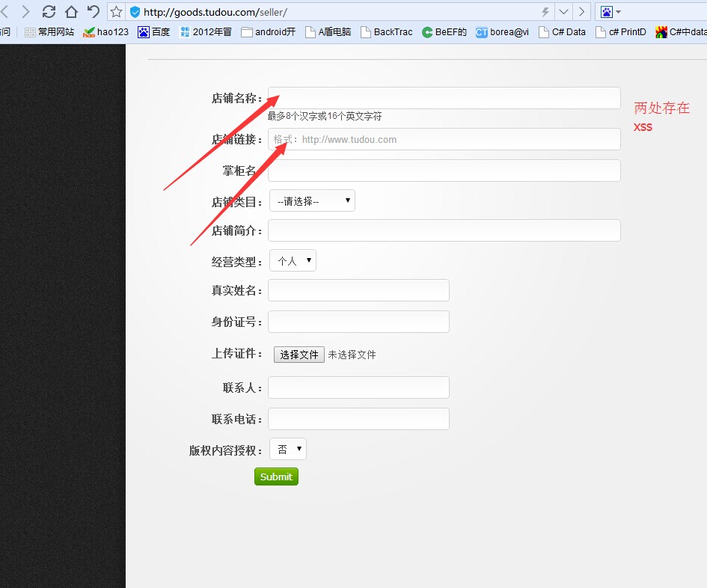This screenshot has width=707, height=588.
Task: Click the page icon of A盾电脑 bookmark
Action: [x=310, y=32]
